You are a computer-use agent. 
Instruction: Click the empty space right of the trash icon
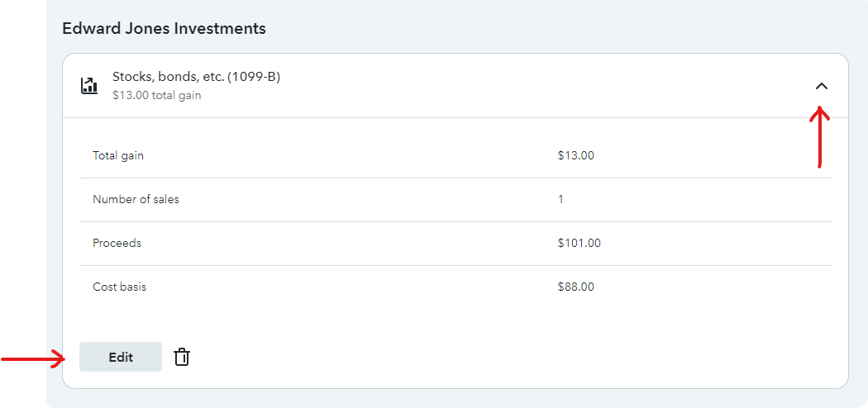click(496, 357)
